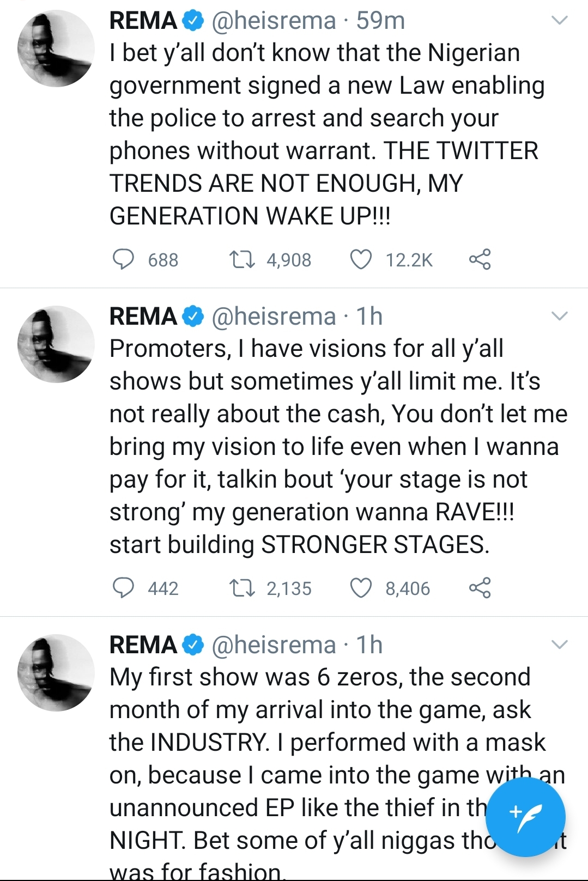Tap REMA display name on Promoters tweet

(143, 317)
